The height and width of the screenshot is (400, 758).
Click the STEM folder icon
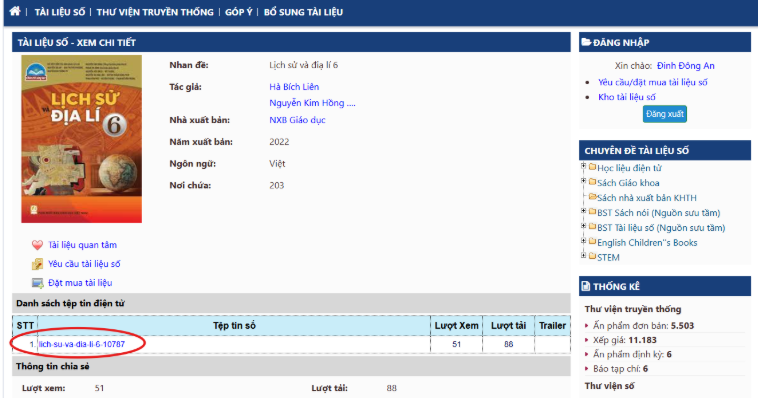click(x=591, y=257)
